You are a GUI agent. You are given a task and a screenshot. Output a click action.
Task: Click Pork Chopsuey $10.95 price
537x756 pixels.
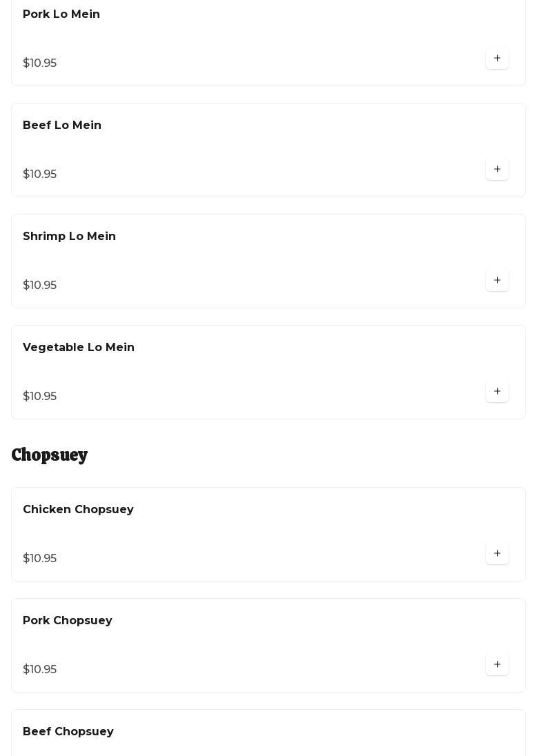[40, 670]
